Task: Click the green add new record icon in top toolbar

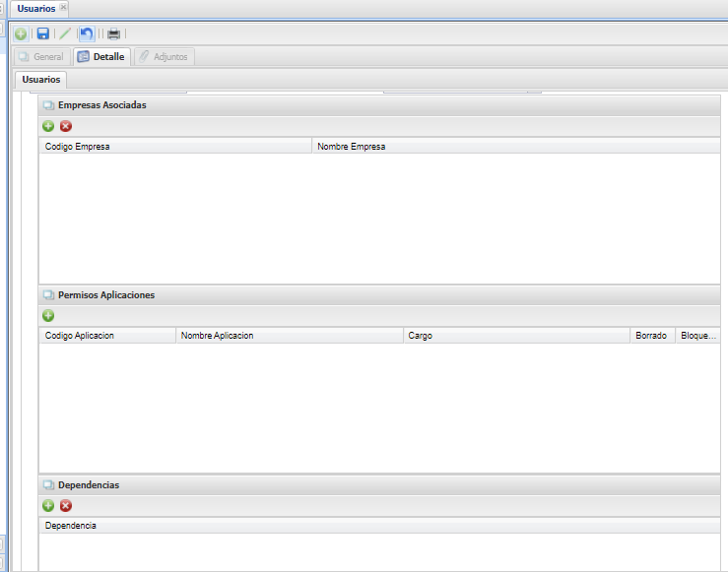Action: tap(21, 33)
